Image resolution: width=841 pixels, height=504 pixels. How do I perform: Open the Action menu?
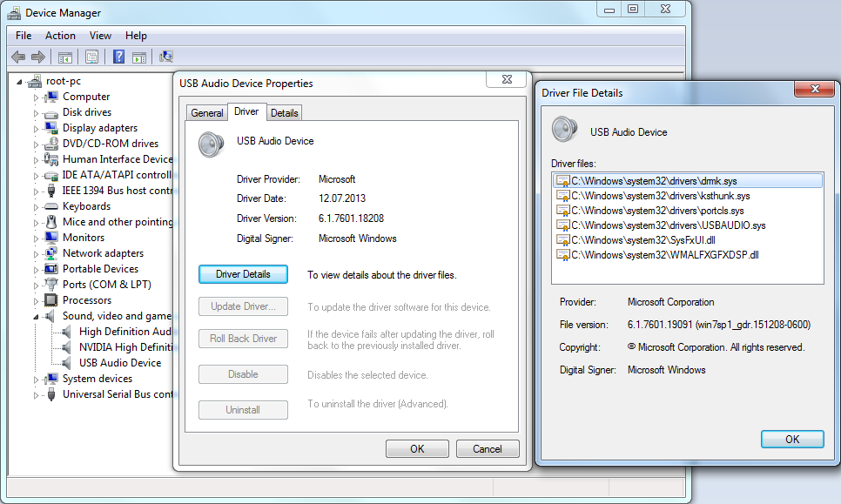tap(60, 36)
